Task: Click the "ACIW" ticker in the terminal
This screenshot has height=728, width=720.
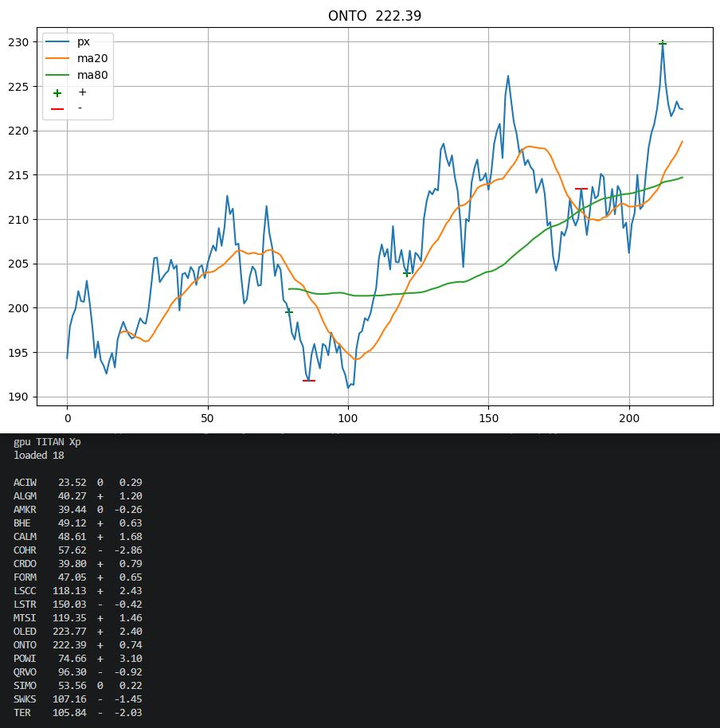Action: click(x=25, y=482)
